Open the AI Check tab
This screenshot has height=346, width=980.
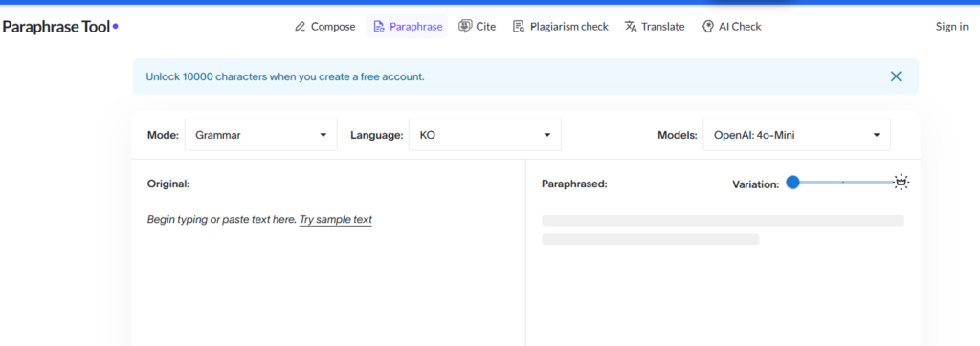732,26
